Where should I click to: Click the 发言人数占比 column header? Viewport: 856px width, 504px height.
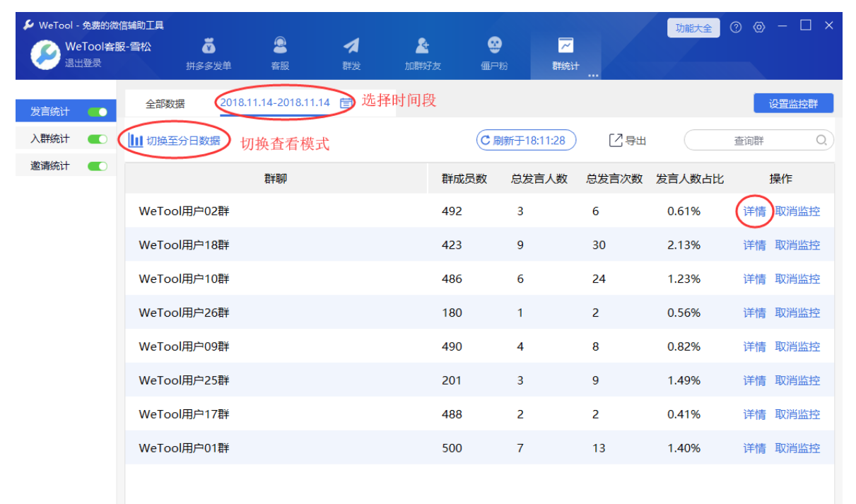tap(690, 179)
